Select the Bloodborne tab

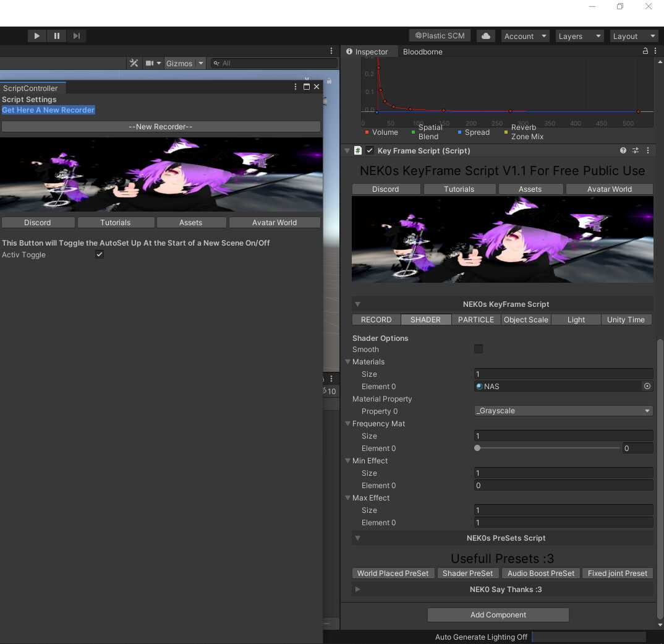tap(422, 51)
